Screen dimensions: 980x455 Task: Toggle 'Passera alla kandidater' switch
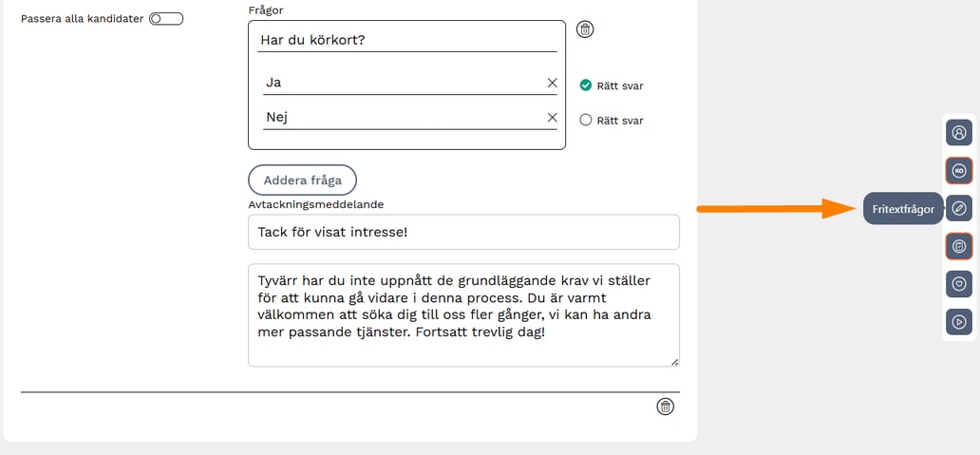tap(165, 18)
